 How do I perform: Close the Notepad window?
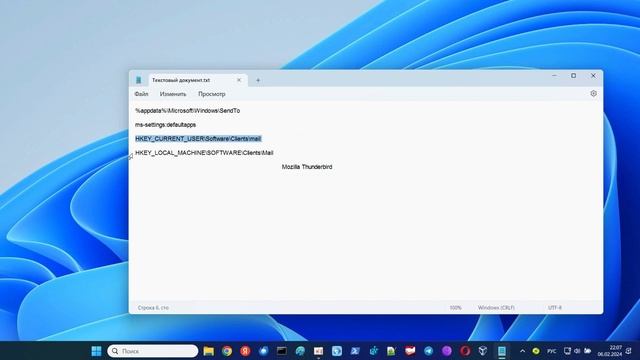coord(593,76)
